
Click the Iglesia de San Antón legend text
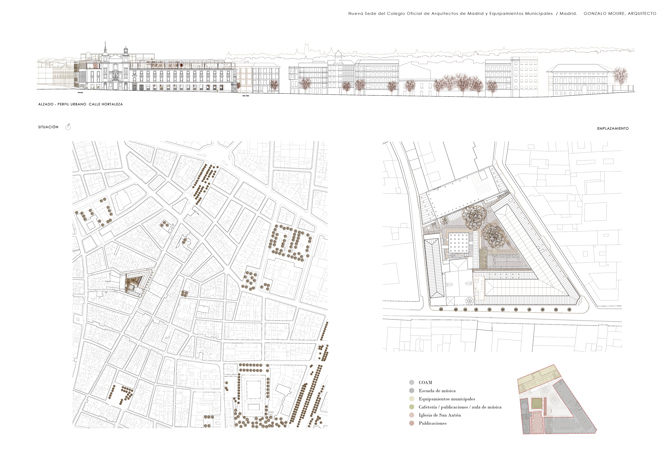pos(441,416)
